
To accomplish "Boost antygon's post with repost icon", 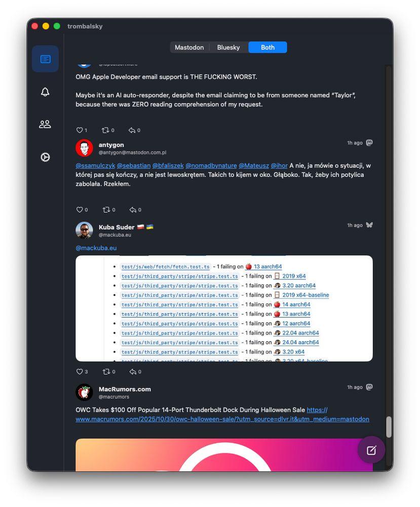I will coord(106,210).
